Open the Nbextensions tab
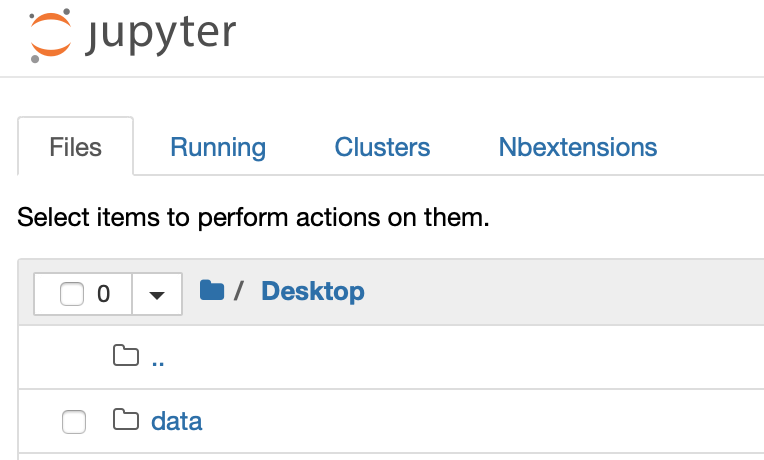Viewport: 764px width, 460px height. pos(578,148)
